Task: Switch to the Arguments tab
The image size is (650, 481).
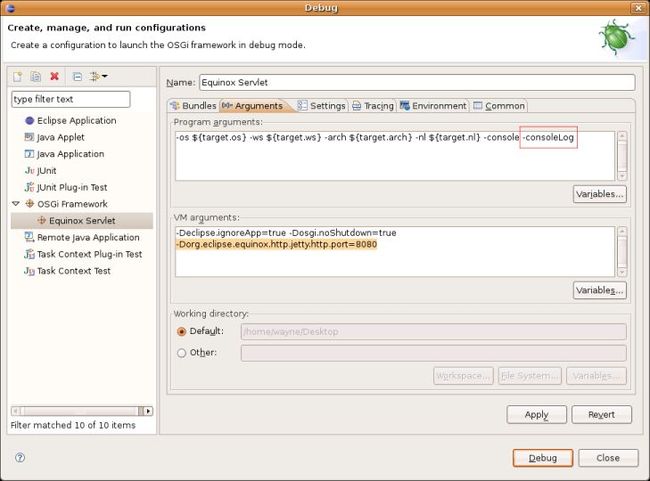Action: (254, 106)
